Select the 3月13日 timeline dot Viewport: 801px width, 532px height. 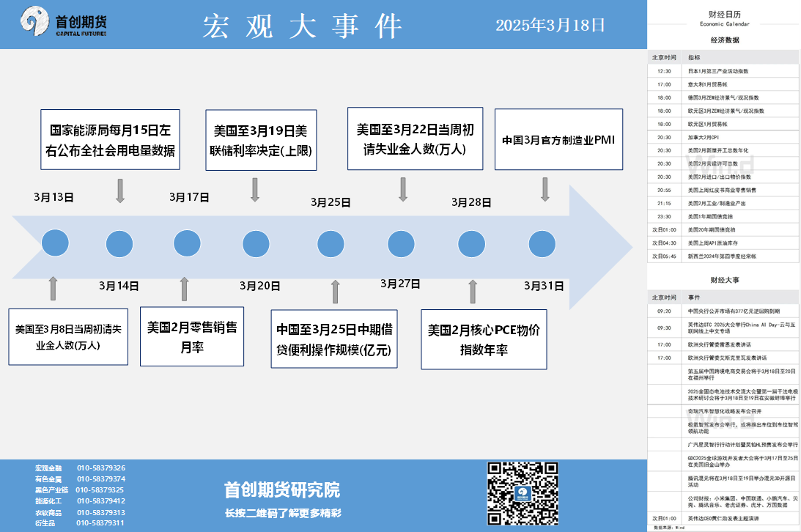tap(55, 243)
